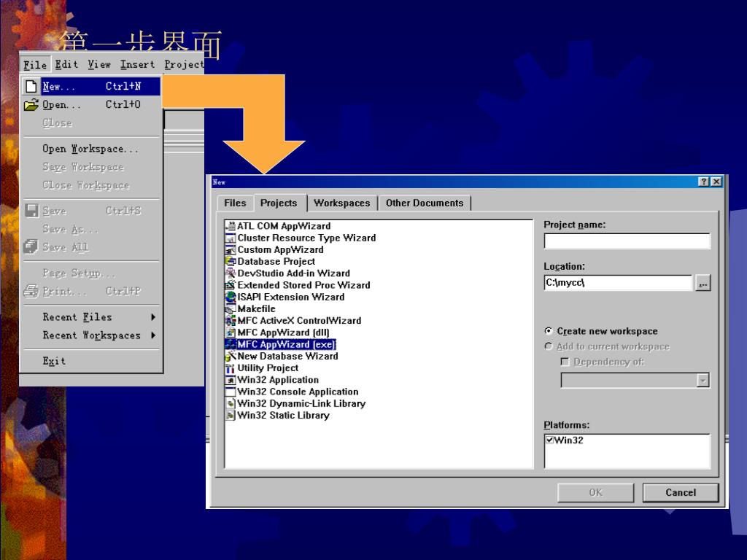Click the Location browse button
This screenshot has width=747, height=560.
[703, 284]
